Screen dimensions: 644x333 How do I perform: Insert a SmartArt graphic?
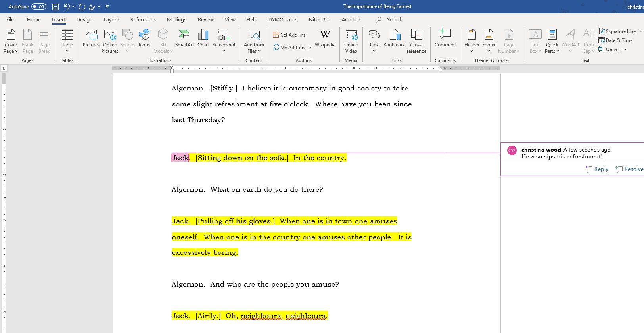point(184,38)
